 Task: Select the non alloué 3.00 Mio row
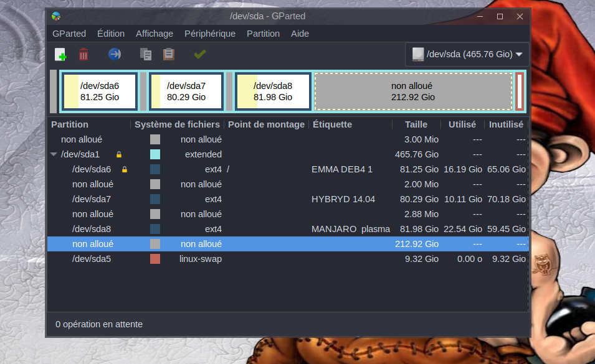[288, 139]
